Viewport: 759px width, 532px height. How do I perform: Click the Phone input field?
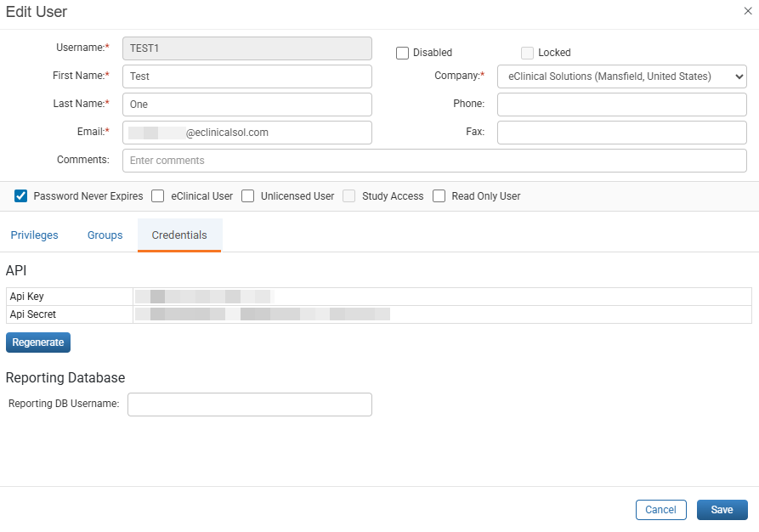pos(622,105)
